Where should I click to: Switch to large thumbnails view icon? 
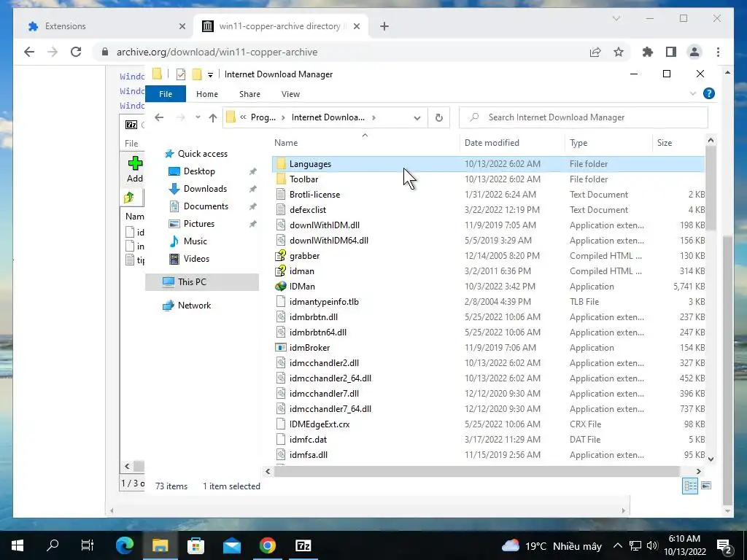[706, 486]
